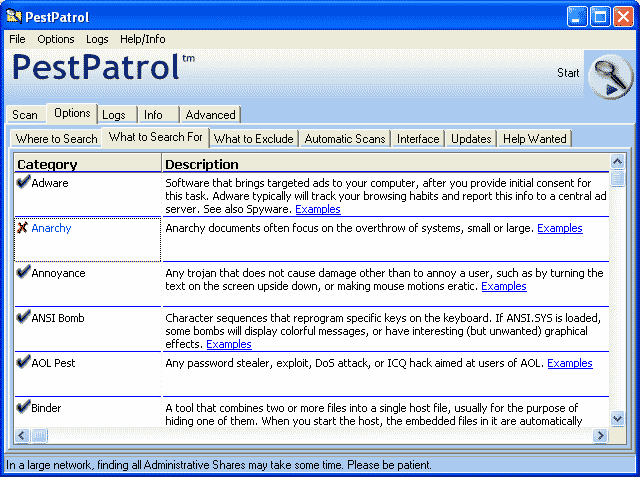Click the vertical scrollbar up arrow

(x=617, y=162)
